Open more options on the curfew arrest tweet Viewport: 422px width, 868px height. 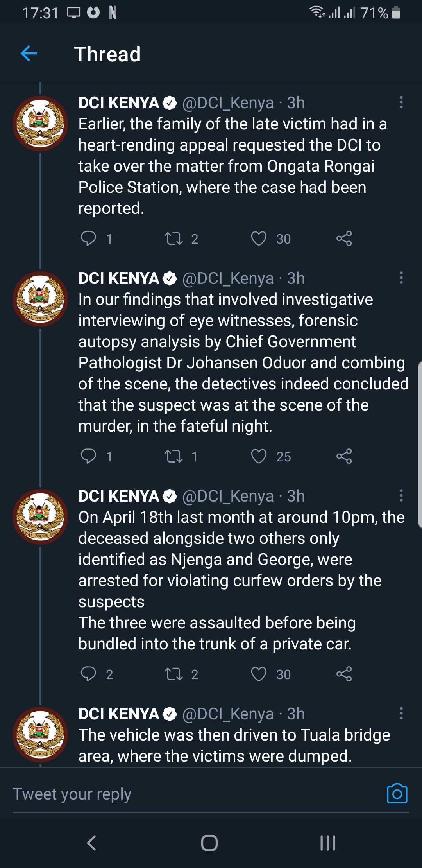(x=401, y=496)
